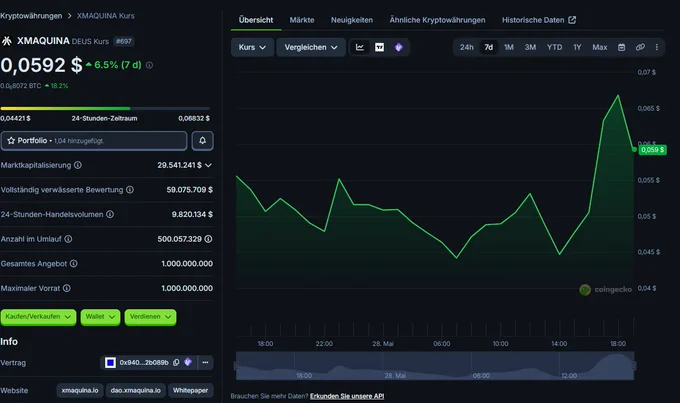Image resolution: width=680 pixels, height=403 pixels.
Task: Open info icon beside 7 d change
Action: 149,65
